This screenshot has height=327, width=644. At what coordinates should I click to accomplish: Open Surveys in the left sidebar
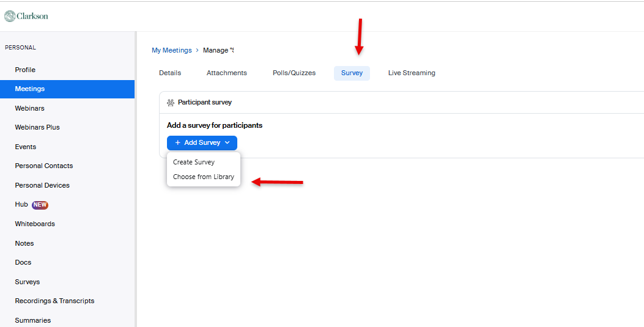(28, 282)
